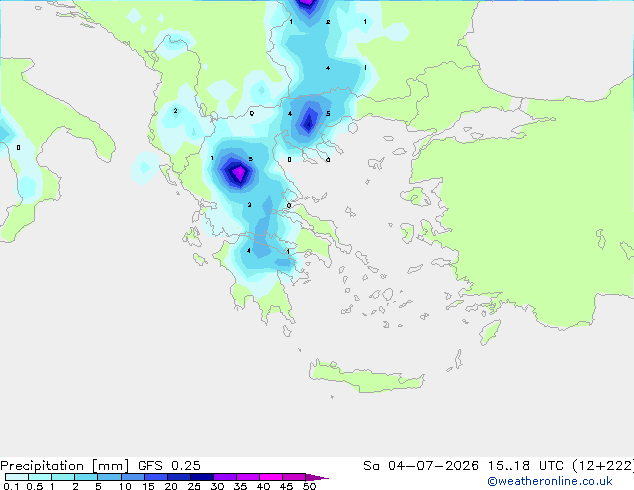Click the 10–15 mm legend swatch
This screenshot has height=490, width=634.
point(132,477)
